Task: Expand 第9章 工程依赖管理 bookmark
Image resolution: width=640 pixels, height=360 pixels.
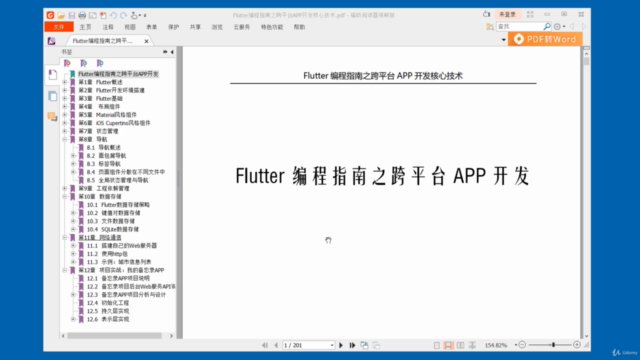Action: [x=64, y=188]
